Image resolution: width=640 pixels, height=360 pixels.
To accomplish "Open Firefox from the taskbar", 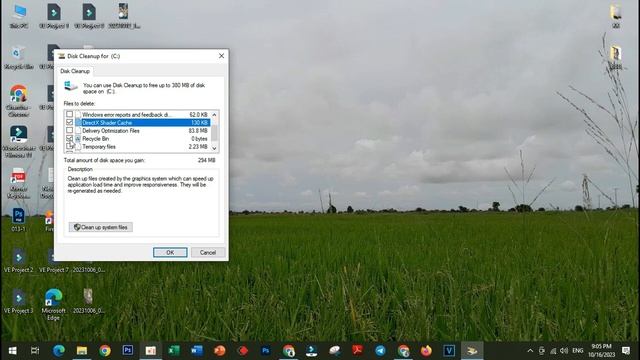I will pos(426,351).
